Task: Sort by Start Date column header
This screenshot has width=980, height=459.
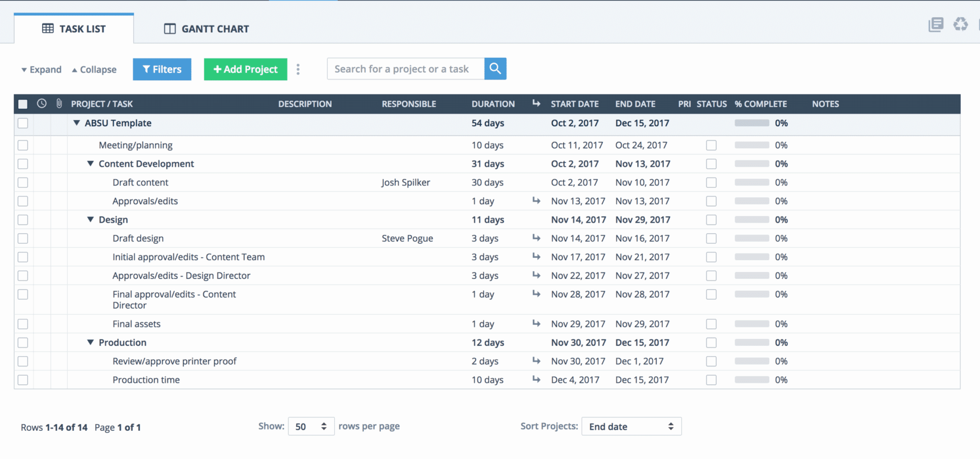Action: coord(575,104)
